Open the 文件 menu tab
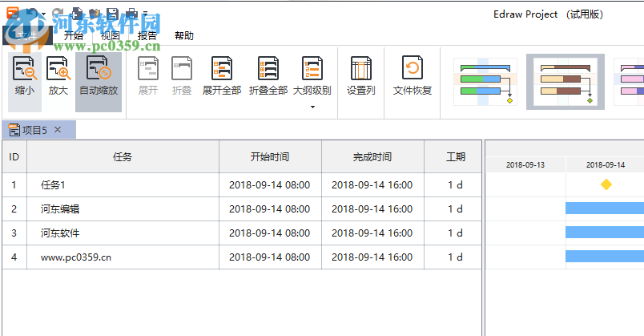 (x=27, y=36)
